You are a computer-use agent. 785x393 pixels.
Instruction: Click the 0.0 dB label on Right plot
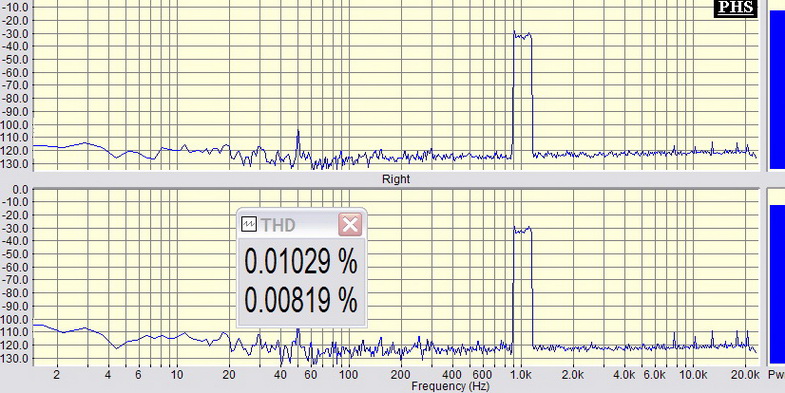tap(21, 189)
